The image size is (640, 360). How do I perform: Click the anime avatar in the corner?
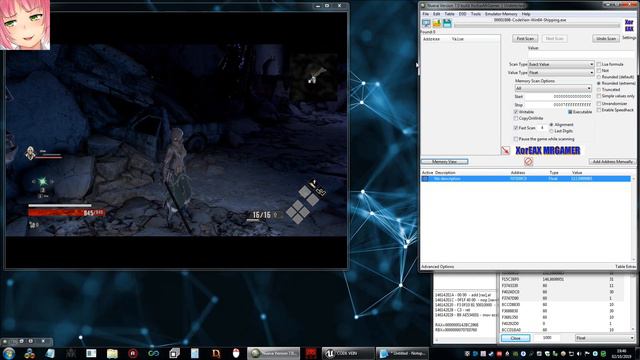25,25
